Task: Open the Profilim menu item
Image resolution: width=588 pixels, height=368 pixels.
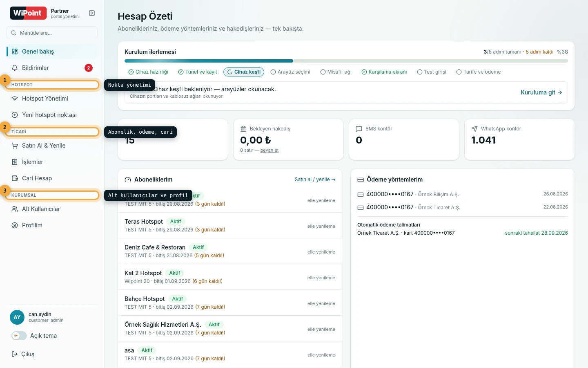Action: click(x=52, y=225)
